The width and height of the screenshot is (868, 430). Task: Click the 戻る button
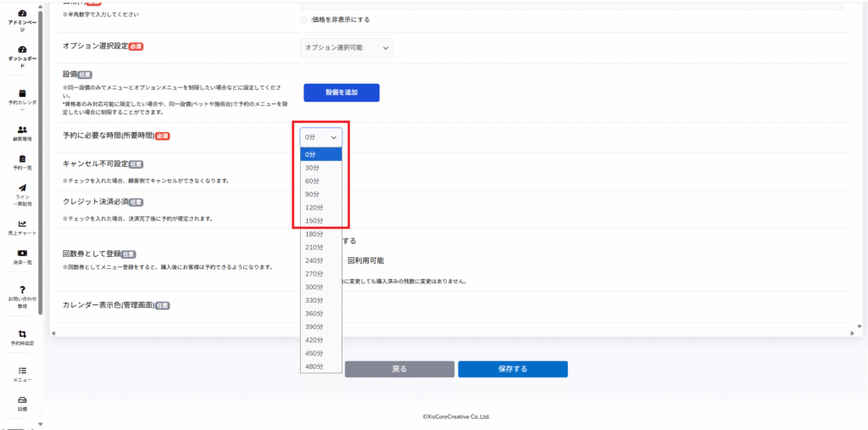coord(398,369)
